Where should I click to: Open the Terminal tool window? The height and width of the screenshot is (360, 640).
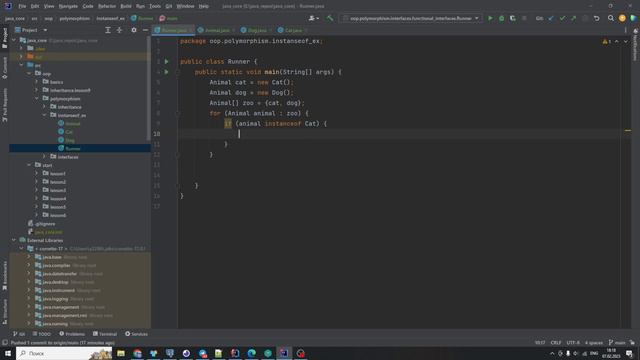tap(105, 334)
